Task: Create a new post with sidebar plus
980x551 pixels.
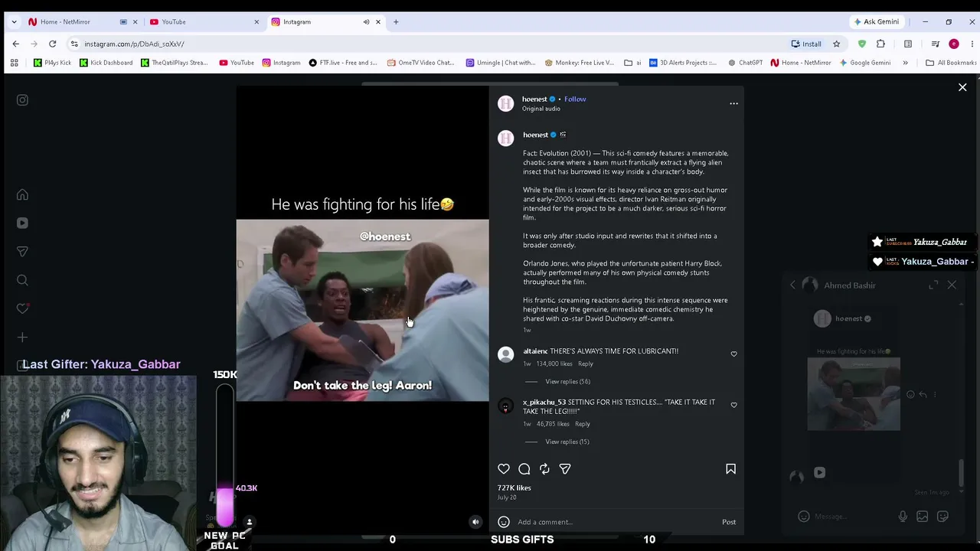Action: (x=22, y=337)
